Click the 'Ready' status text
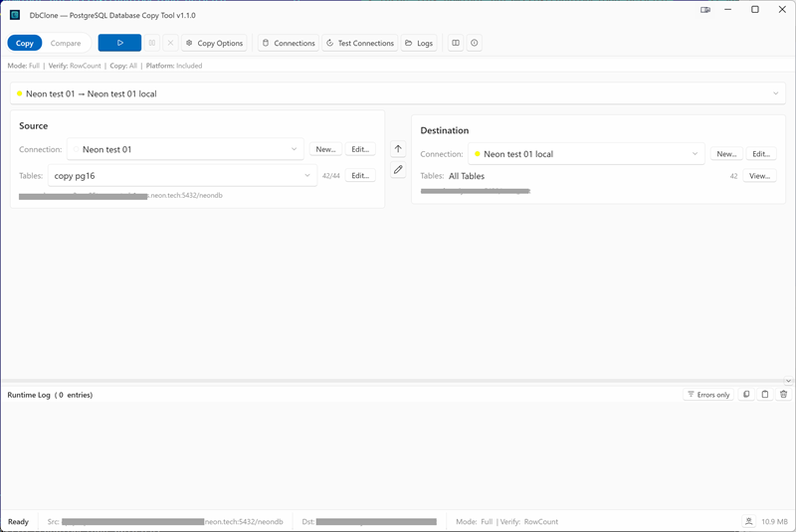This screenshot has height=532, width=796. 18,522
